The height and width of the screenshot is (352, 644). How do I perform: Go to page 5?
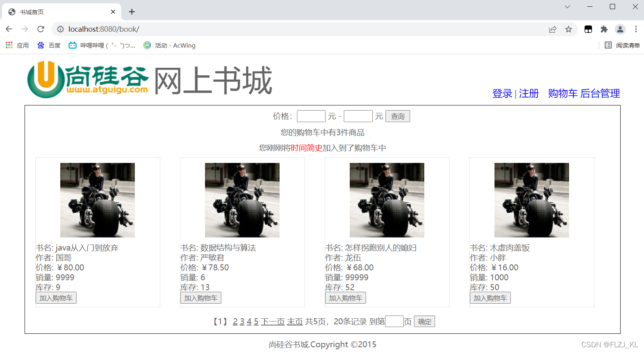257,321
